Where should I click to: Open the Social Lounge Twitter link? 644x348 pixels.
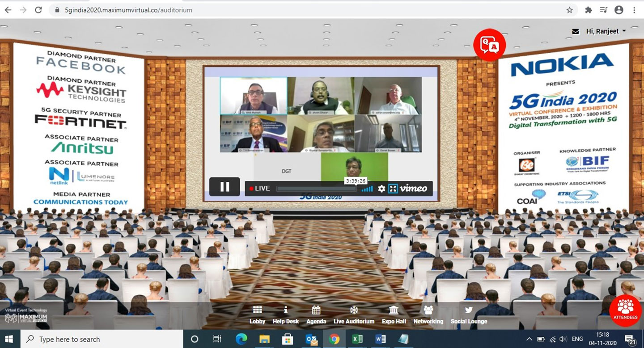469,315
